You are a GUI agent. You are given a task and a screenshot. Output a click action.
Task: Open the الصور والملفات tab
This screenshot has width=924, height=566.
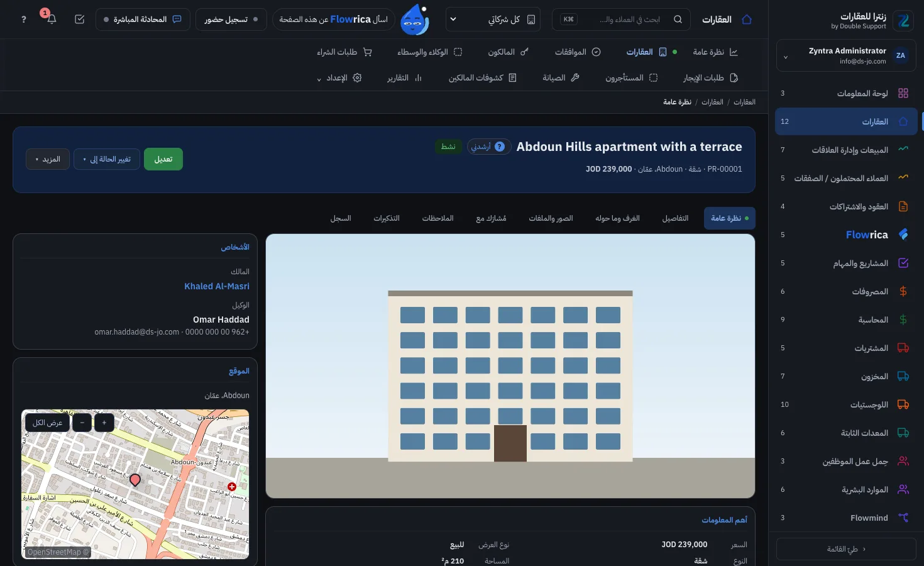551,218
